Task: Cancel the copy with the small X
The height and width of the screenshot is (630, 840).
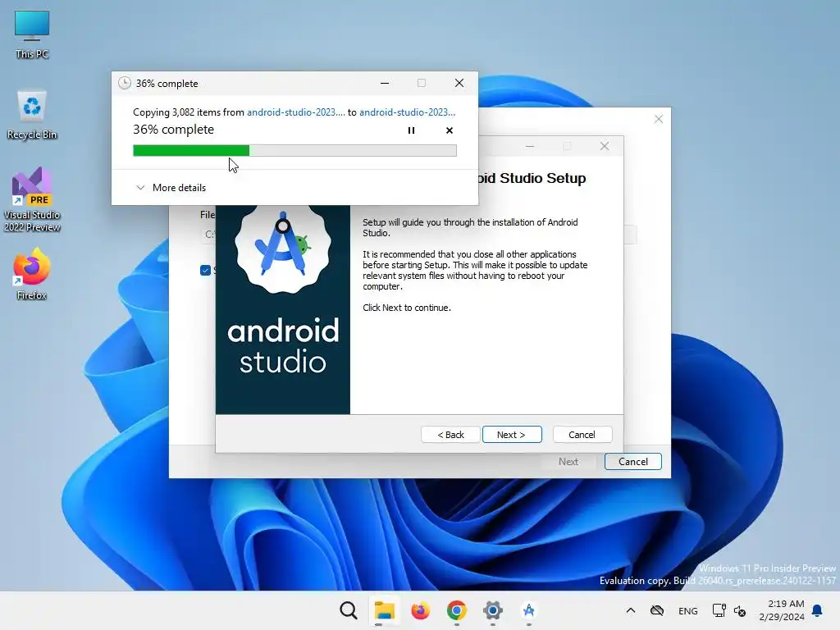Action: point(450,130)
